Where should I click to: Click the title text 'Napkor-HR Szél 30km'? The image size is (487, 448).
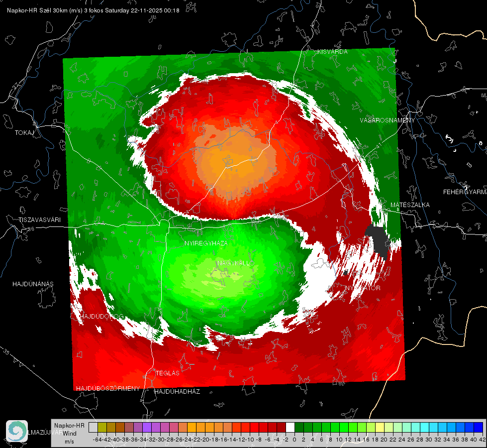pos(38,10)
